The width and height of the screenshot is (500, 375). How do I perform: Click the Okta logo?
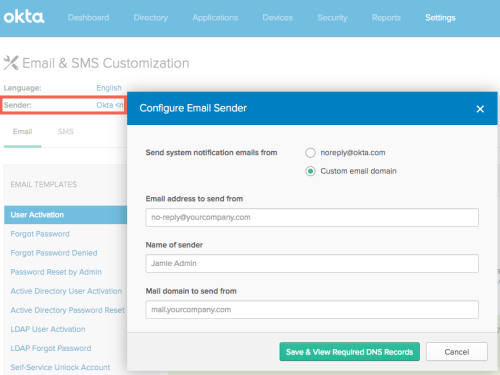pyautogui.click(x=24, y=17)
